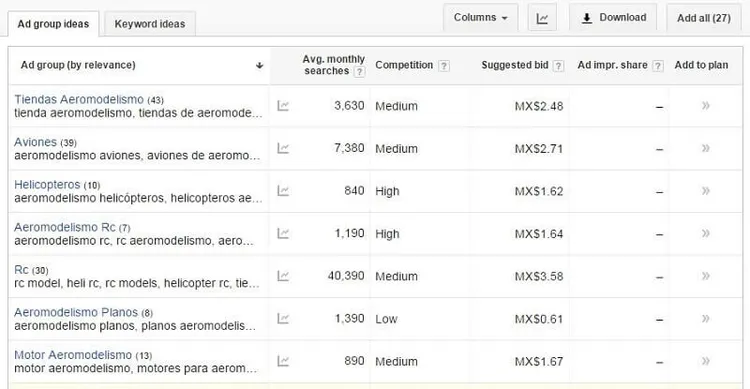
Task: Open Tiendas Aeromodelismo ad group link
Action: (79, 100)
